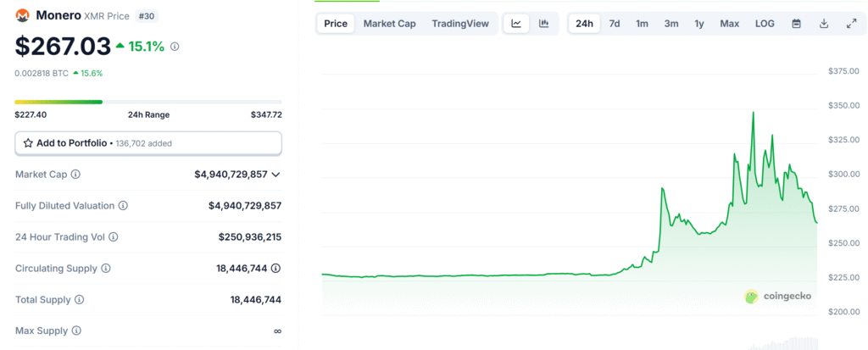This screenshot has height=350, width=868.
Task: Click the $267.03 price value
Action: (63, 47)
